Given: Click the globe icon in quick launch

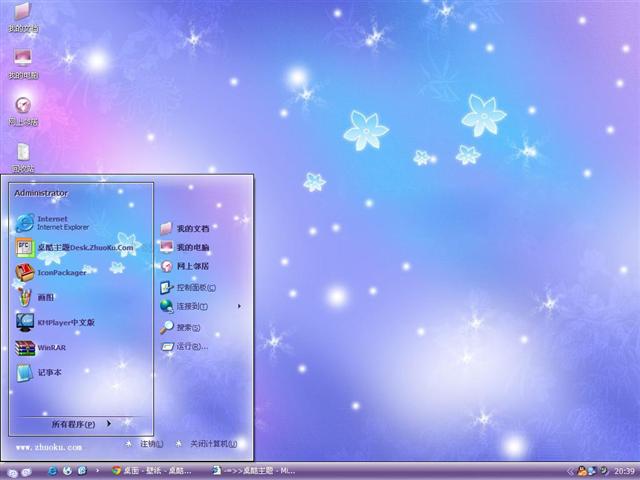Looking at the screenshot, I should (x=67, y=471).
